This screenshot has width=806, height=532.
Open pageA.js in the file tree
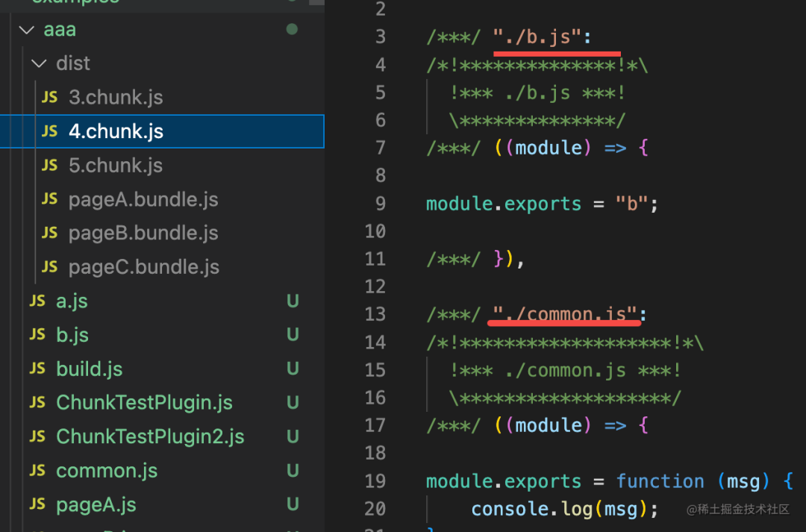pos(96,504)
